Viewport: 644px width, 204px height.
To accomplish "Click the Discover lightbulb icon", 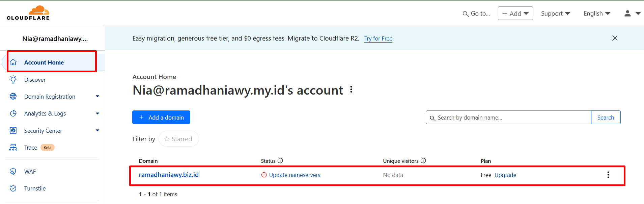I will pos(13,80).
